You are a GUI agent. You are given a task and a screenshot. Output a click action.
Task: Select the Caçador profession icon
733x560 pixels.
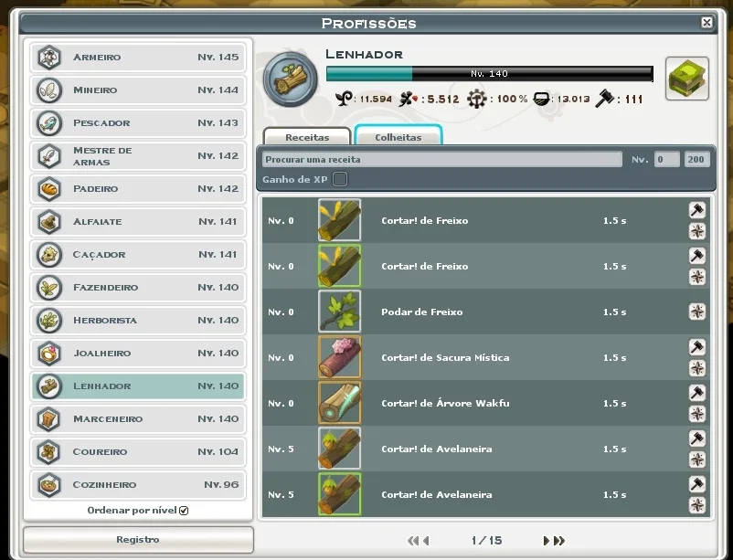pyautogui.click(x=49, y=254)
